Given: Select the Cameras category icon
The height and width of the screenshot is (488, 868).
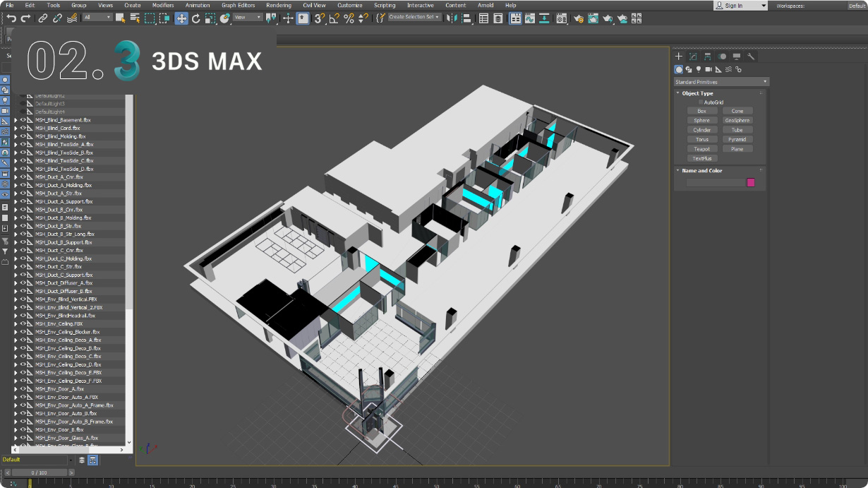Looking at the screenshot, I should 709,69.
